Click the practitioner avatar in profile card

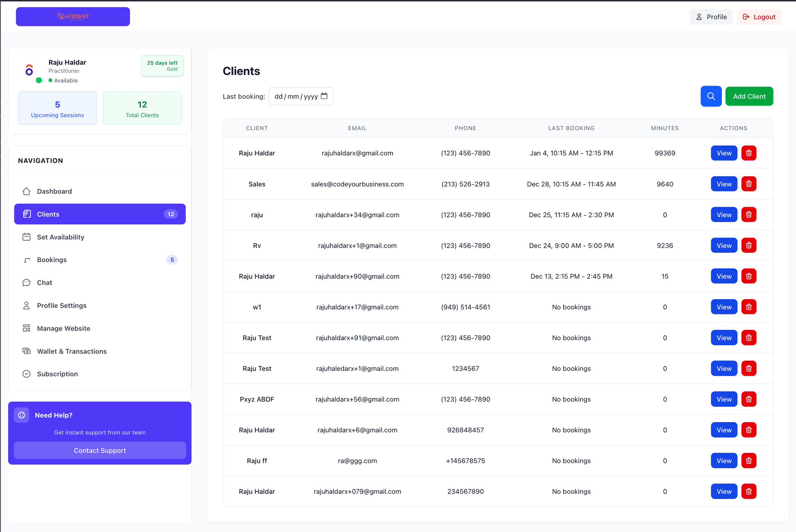pyautogui.click(x=29, y=70)
